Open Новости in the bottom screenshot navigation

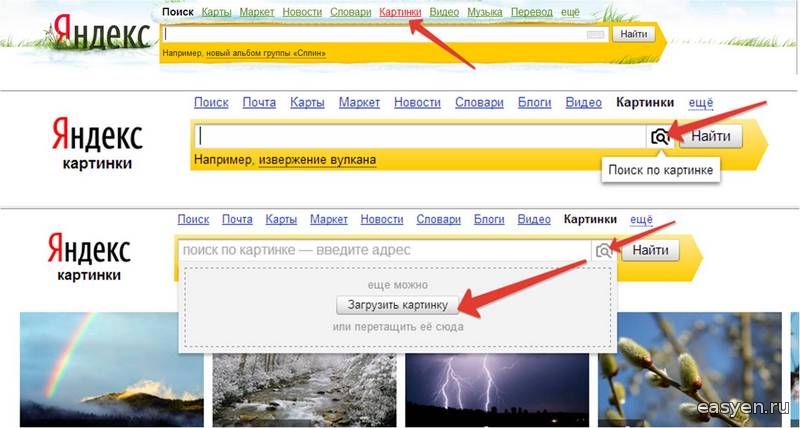[382, 219]
